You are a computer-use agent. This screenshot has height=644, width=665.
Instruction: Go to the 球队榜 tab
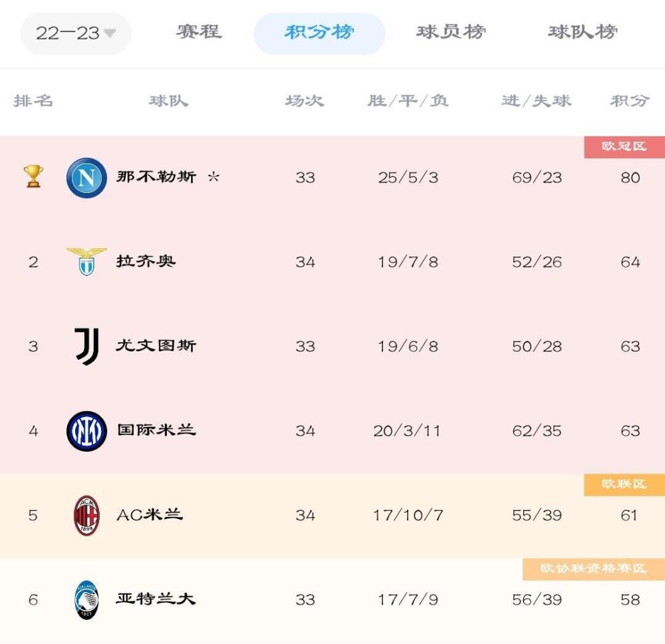pos(583,32)
